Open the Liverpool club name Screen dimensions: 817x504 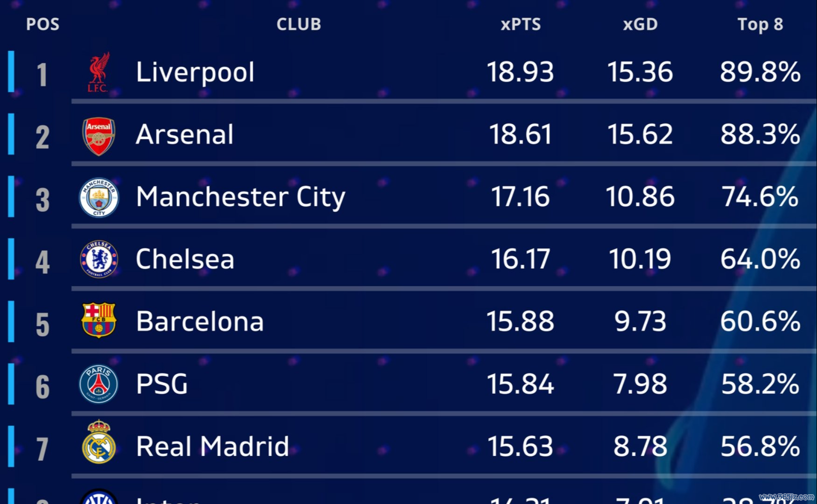coord(195,73)
